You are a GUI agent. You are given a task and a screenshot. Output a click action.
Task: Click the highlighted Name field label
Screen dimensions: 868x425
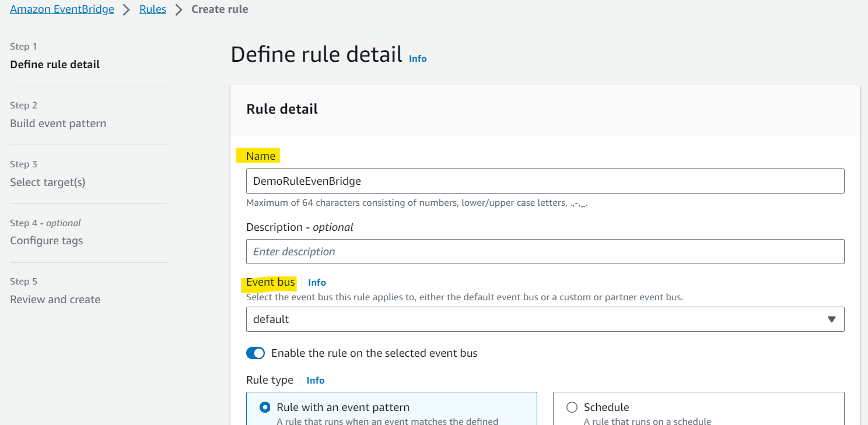click(261, 156)
